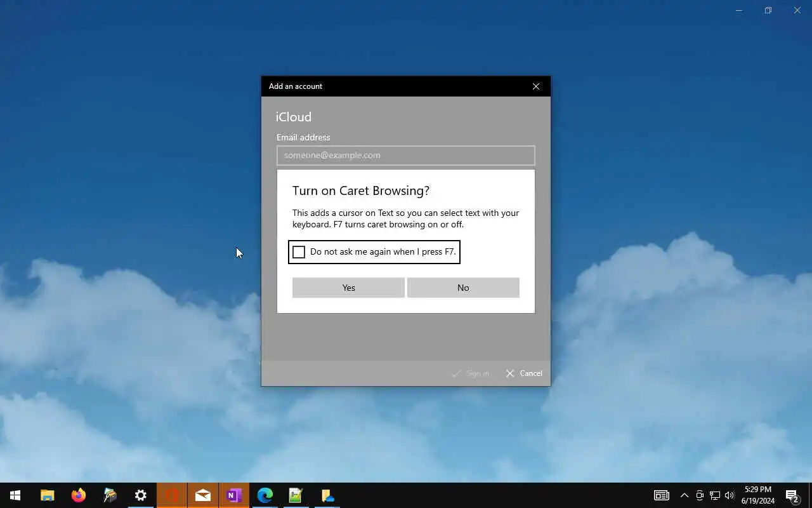Click No to decline caret browsing

(x=463, y=288)
